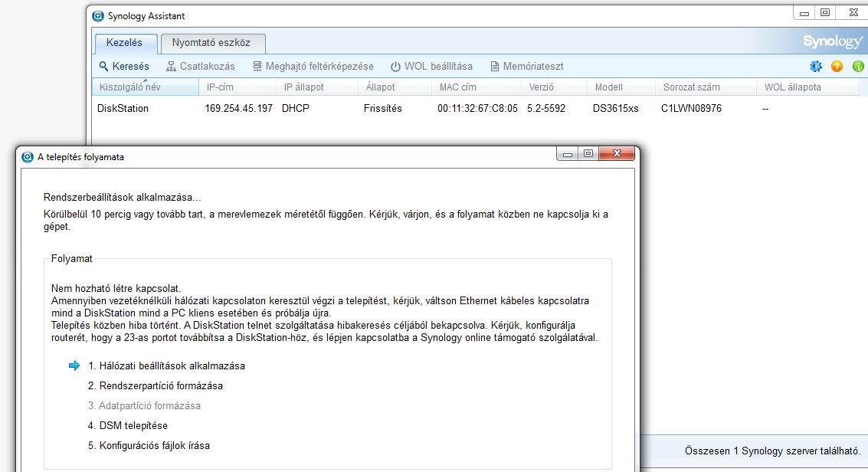Sort by IP-cím column header
Screen dimensions: 868x472
point(237,87)
